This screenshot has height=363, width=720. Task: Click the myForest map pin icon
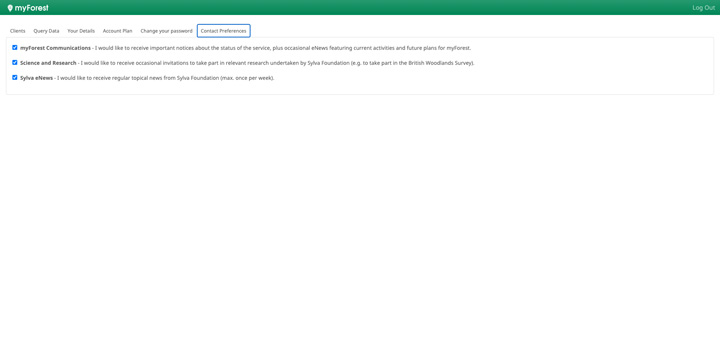pos(10,8)
